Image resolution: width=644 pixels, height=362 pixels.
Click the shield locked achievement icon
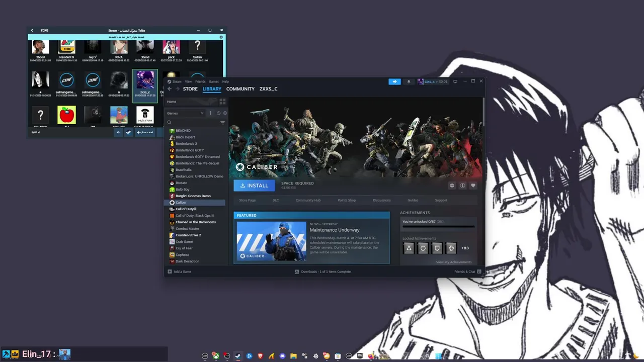[437, 248]
